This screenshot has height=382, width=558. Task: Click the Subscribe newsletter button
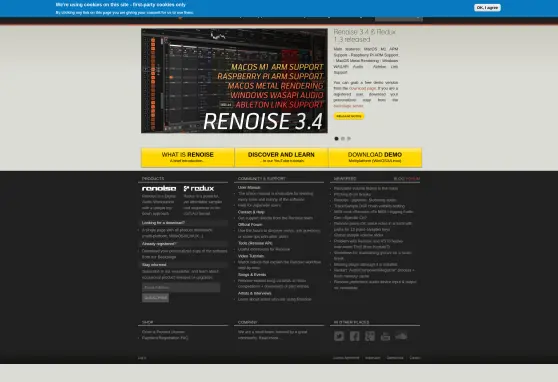[156, 298]
